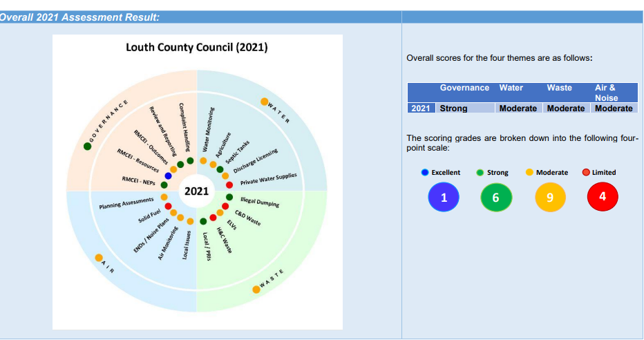Click the 'Complaint Handling' chart label

pos(184,127)
